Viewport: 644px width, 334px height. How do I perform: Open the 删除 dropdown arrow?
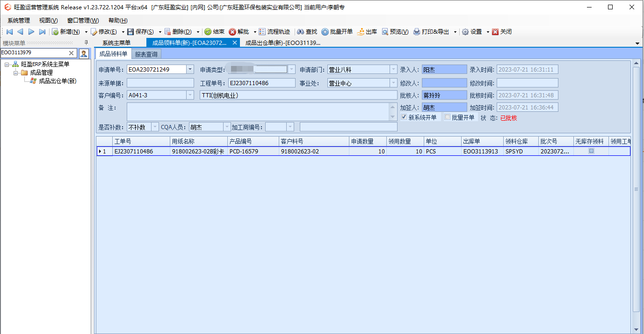[x=198, y=32]
